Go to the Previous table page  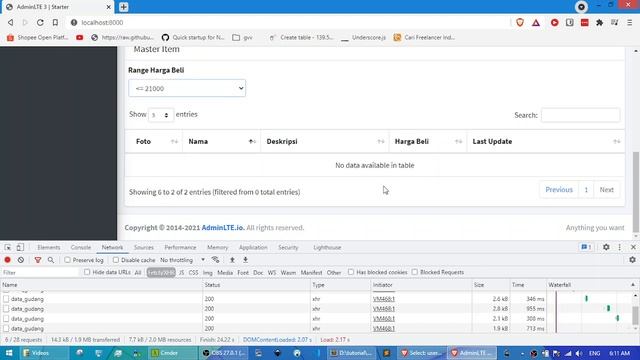(x=559, y=190)
